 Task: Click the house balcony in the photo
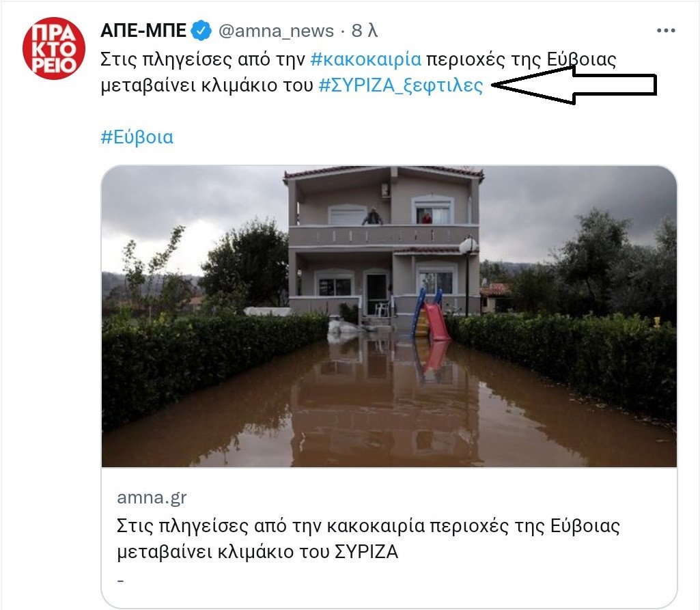click(384, 236)
